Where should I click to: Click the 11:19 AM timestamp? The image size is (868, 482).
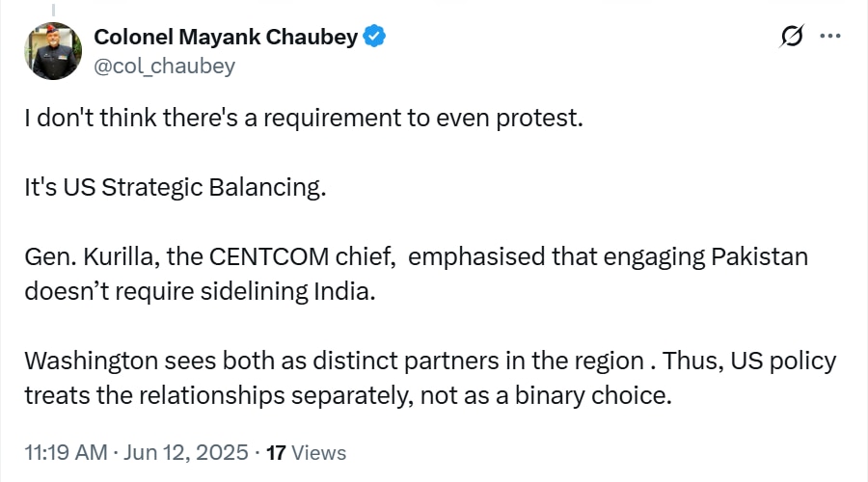tap(65, 452)
